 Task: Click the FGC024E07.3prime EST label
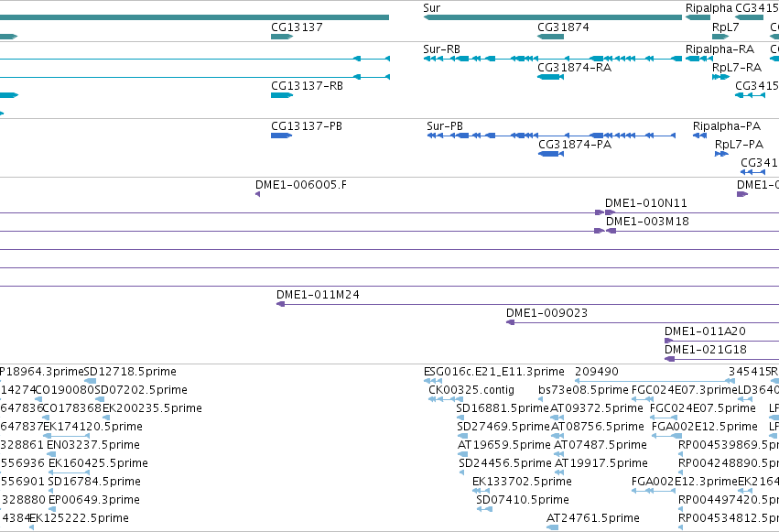(x=684, y=390)
